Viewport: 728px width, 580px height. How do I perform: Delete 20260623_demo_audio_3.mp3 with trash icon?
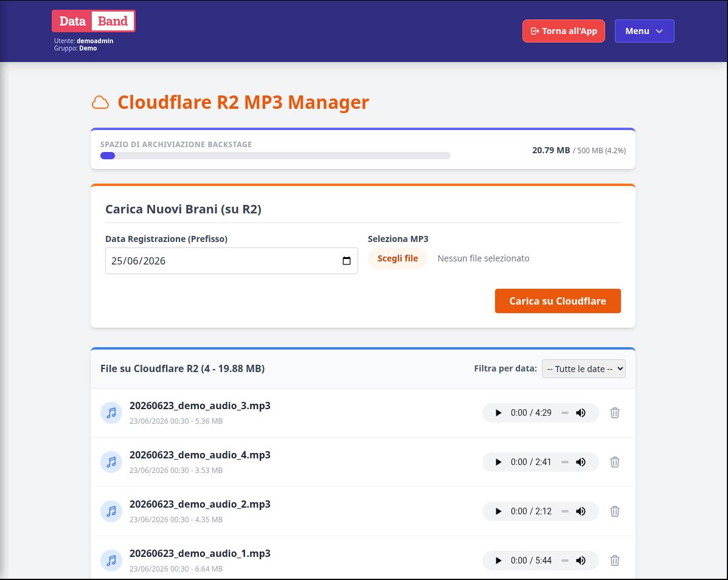point(615,413)
